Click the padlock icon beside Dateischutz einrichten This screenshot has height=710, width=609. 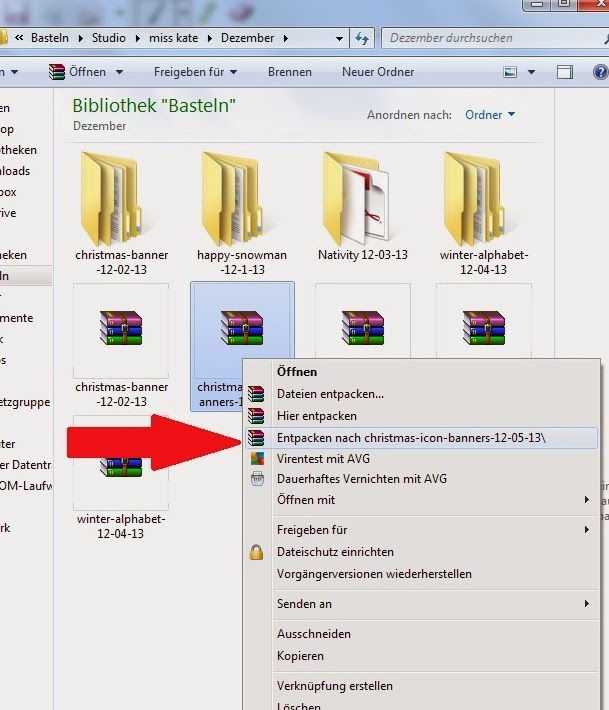[256, 552]
